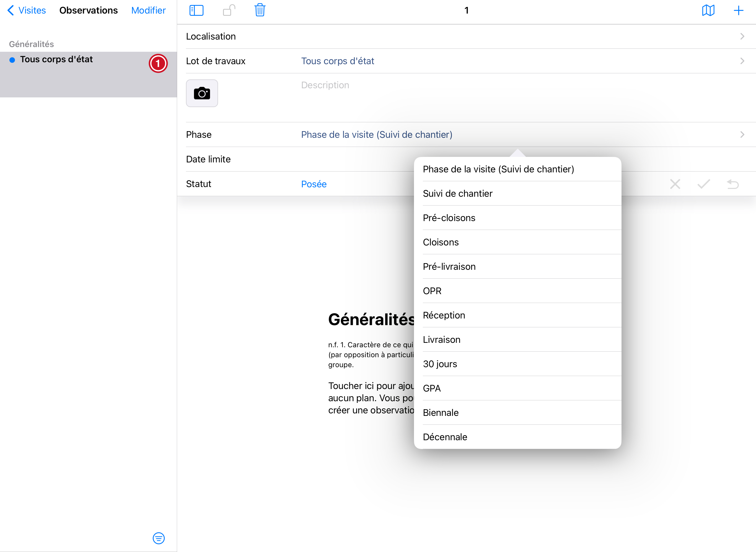Click the red badge numbered 1

click(158, 63)
